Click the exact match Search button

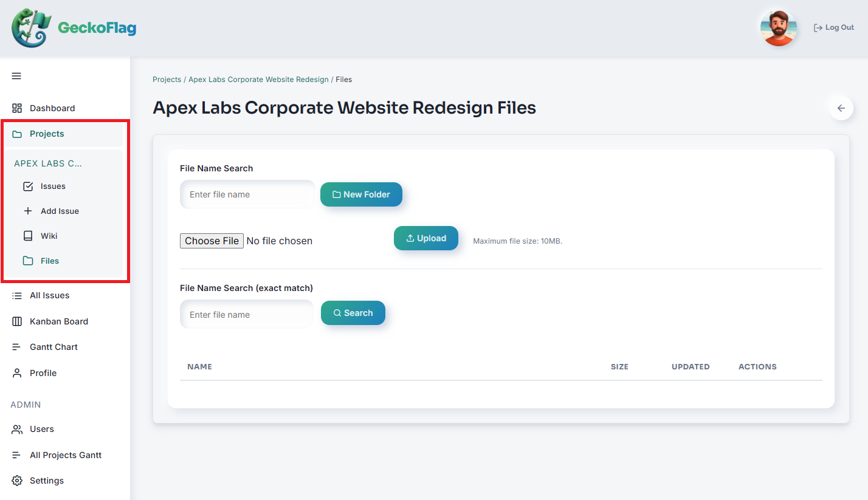point(353,313)
